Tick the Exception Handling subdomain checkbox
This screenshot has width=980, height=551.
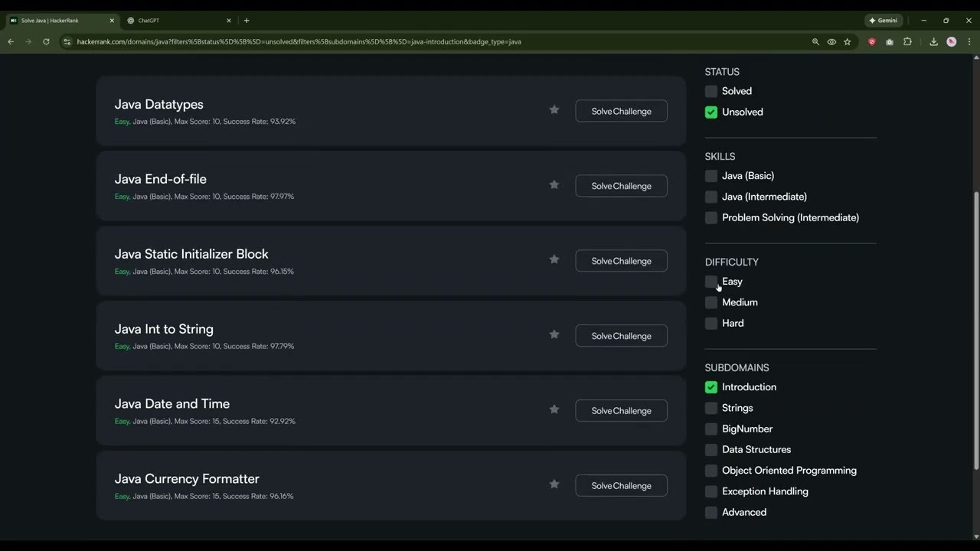(x=711, y=491)
